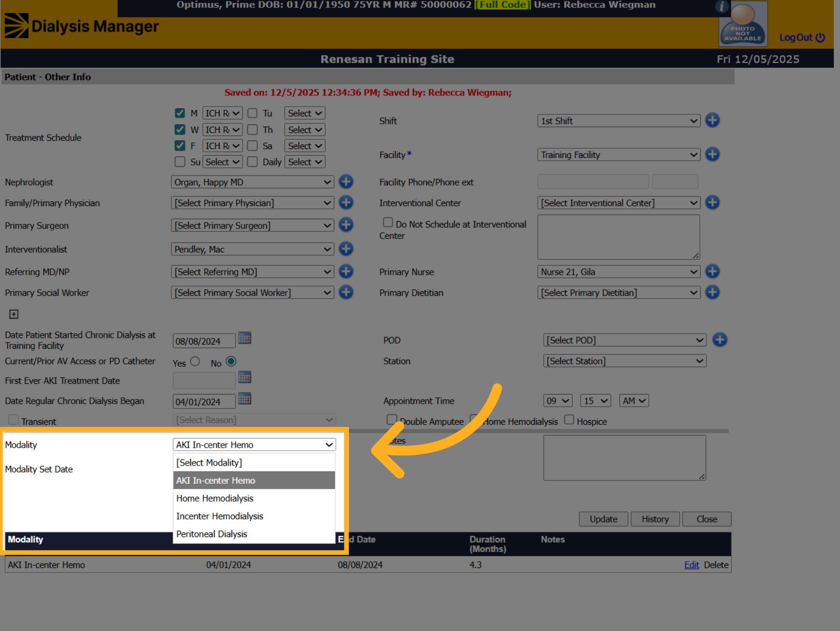Add a Primary Dietitian plus icon
This screenshot has width=840, height=631.
tap(712, 292)
